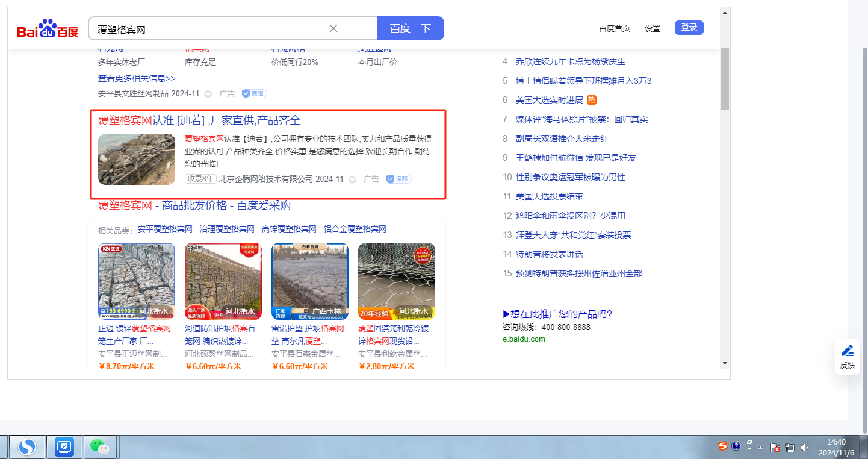Show hidden system tray icons
Viewport: 868px width, 459px height.
[760, 448]
